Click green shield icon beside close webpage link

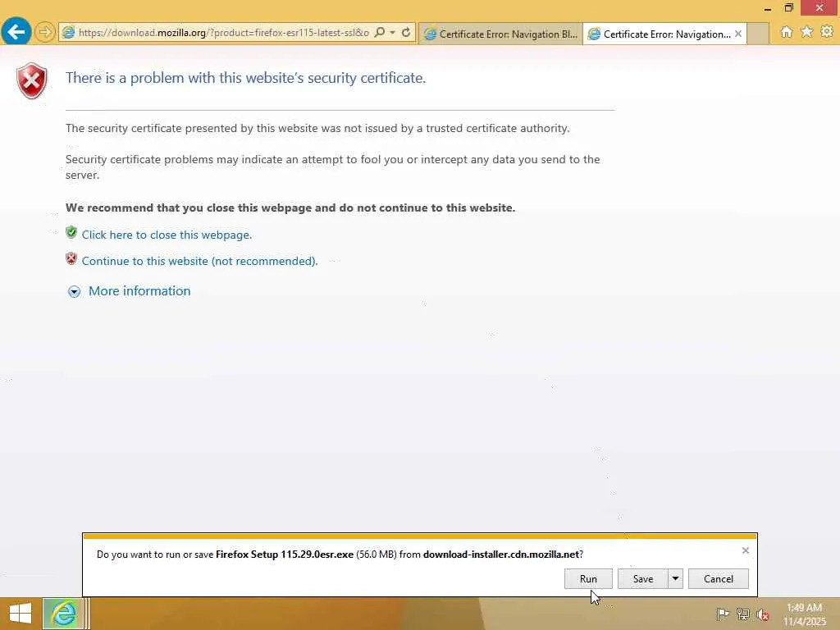(71, 232)
